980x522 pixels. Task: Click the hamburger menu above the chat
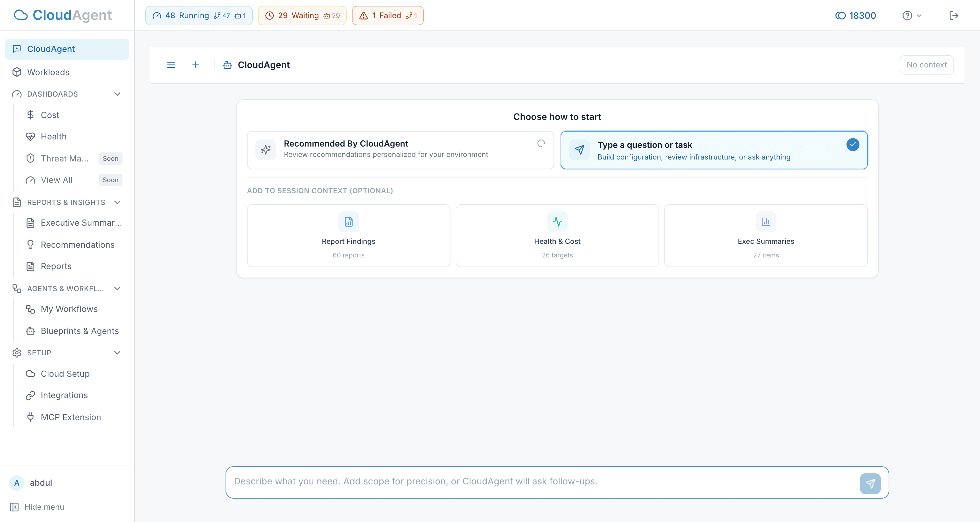(171, 65)
